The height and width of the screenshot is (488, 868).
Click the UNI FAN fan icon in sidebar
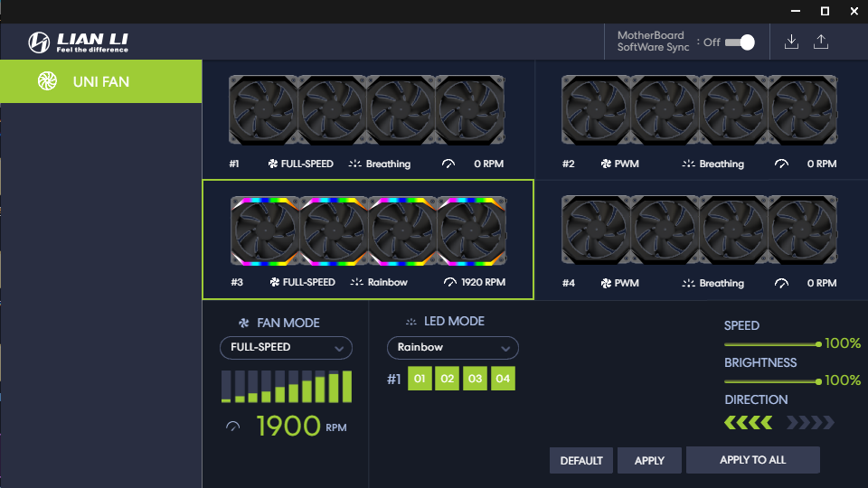(48, 81)
